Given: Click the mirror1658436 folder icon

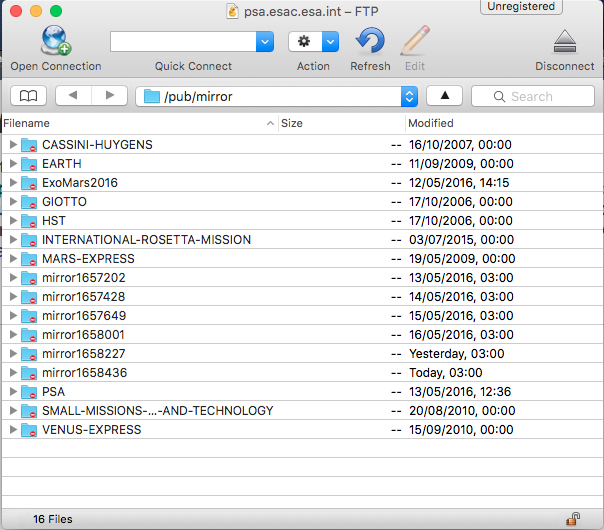Looking at the screenshot, I should (29, 373).
